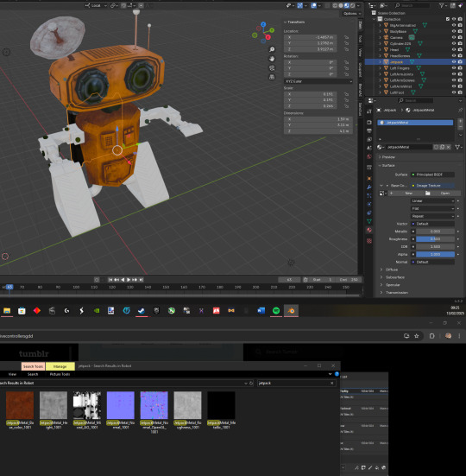This screenshot has height=476, width=466.
Task: Open Steam from the Windows taskbar
Action: 142,310
